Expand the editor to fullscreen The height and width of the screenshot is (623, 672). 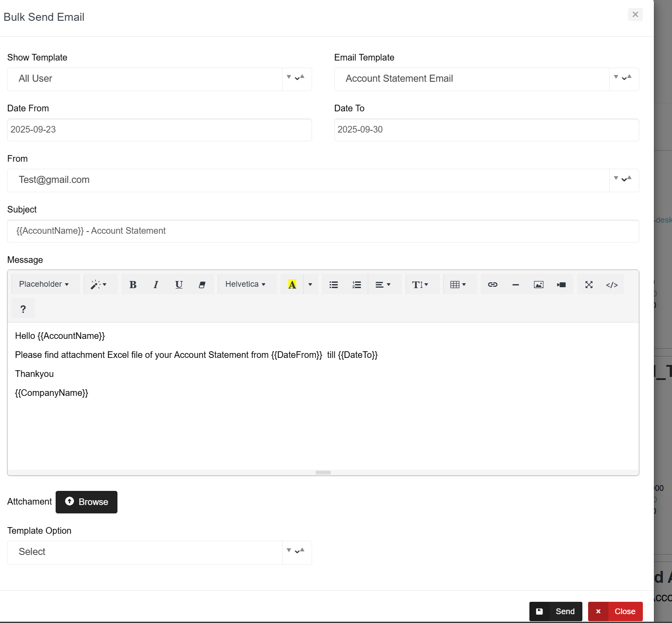(589, 285)
